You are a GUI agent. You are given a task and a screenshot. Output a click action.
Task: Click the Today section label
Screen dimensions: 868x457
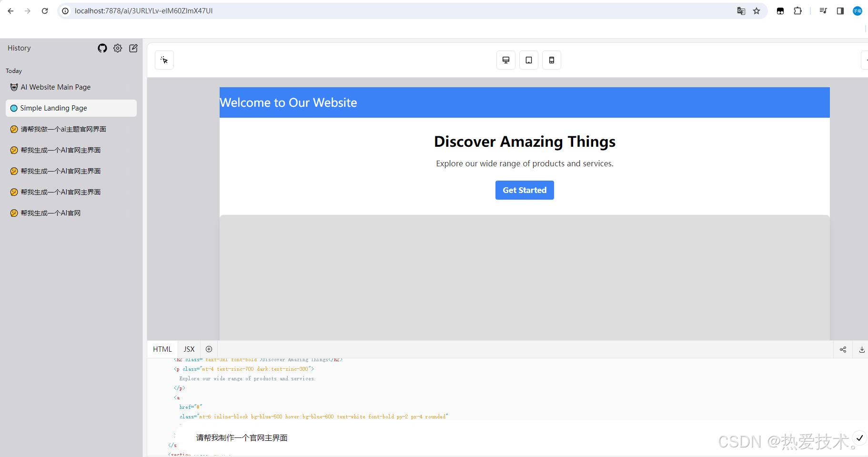tap(14, 71)
